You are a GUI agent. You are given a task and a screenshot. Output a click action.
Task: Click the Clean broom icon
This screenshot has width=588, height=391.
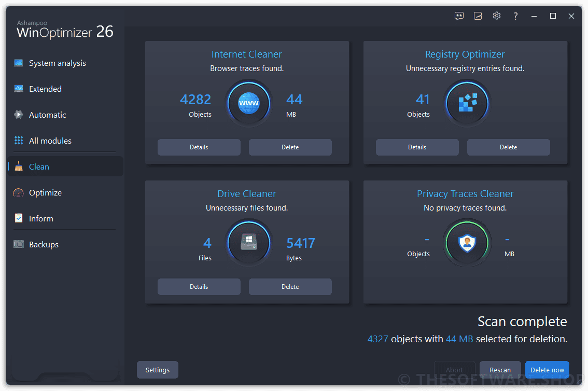pos(18,166)
